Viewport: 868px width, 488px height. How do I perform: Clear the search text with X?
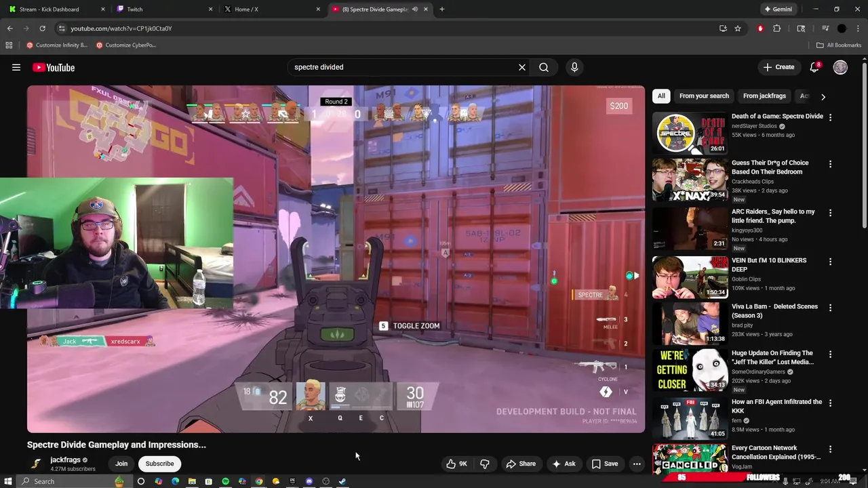(x=522, y=67)
